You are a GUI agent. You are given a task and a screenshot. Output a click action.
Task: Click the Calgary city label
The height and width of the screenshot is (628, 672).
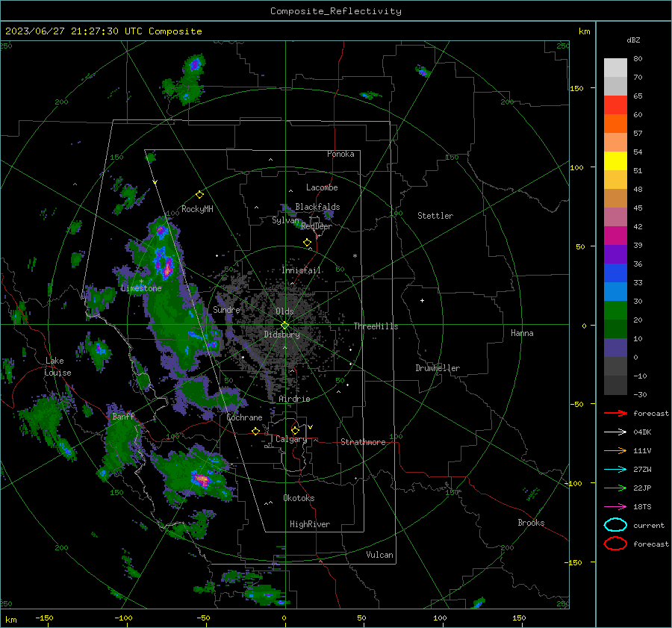(x=291, y=439)
